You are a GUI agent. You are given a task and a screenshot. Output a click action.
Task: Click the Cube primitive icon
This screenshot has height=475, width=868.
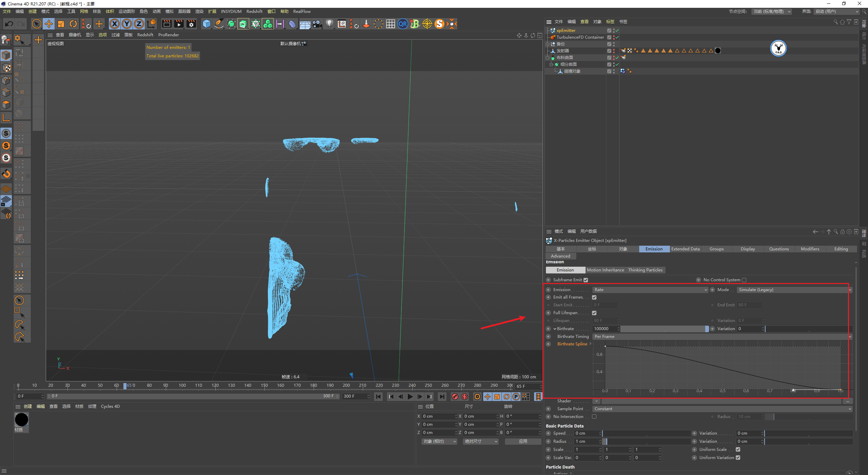(x=206, y=24)
